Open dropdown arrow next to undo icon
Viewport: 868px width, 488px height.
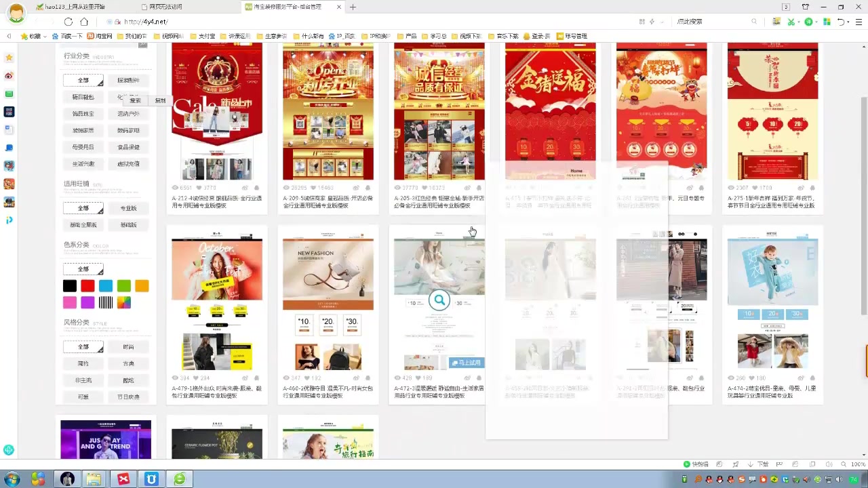[x=848, y=22]
